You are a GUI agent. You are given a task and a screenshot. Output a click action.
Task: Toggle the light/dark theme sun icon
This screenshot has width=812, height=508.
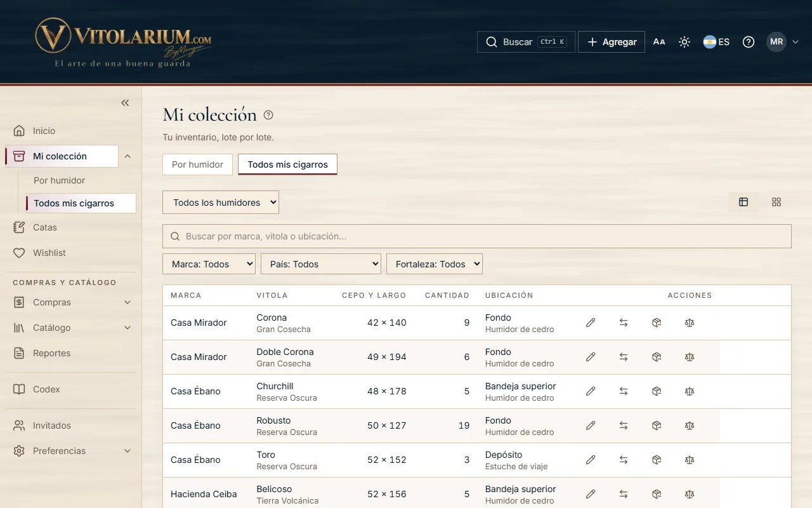click(x=684, y=42)
